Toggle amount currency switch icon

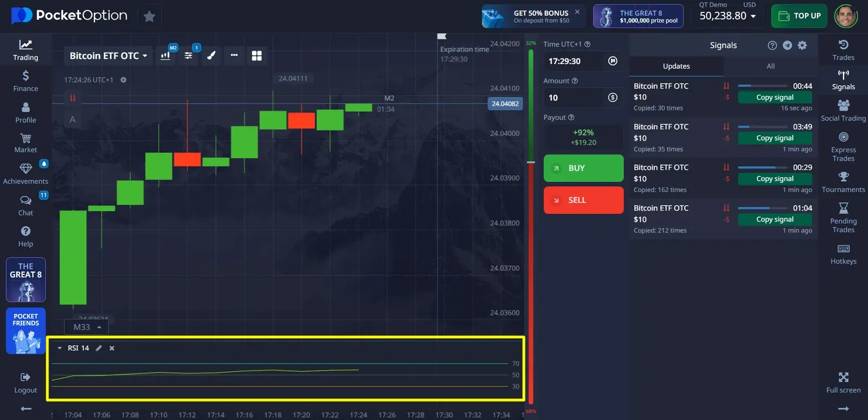tap(612, 98)
